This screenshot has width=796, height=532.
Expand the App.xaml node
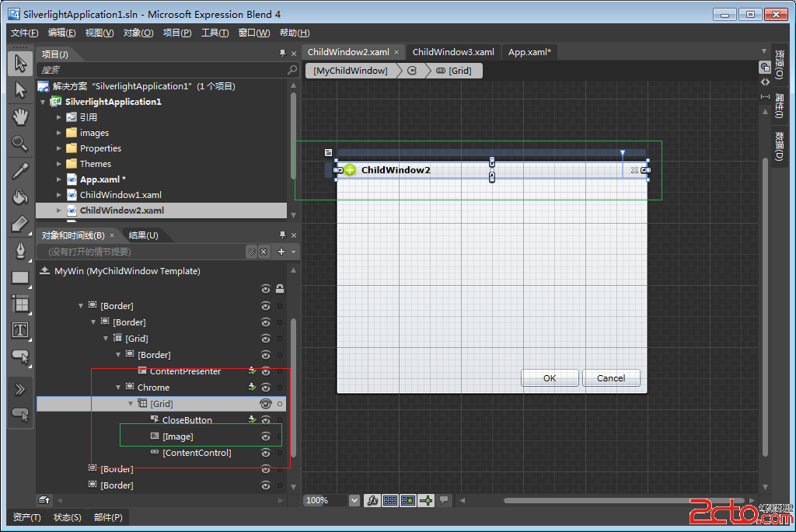pyautogui.click(x=58, y=179)
